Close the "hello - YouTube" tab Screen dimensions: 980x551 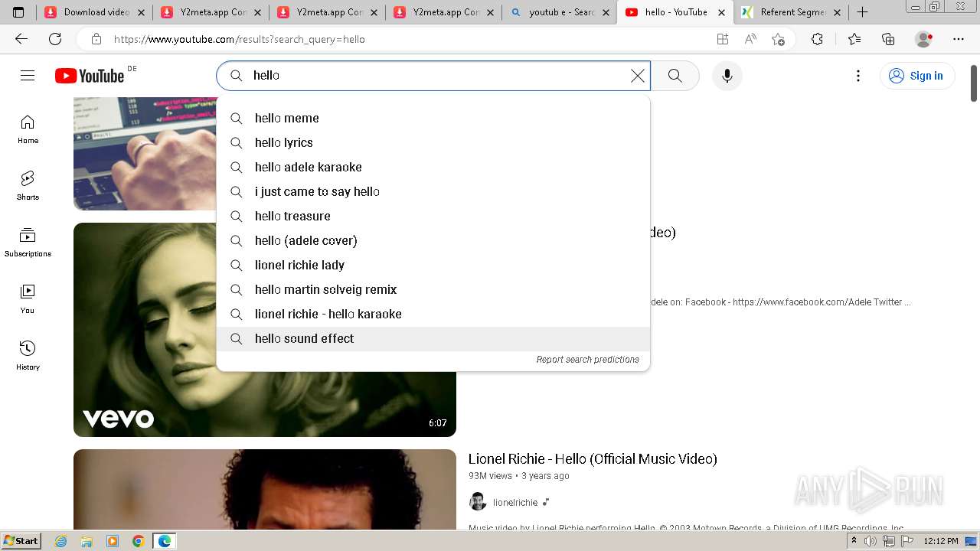721,12
